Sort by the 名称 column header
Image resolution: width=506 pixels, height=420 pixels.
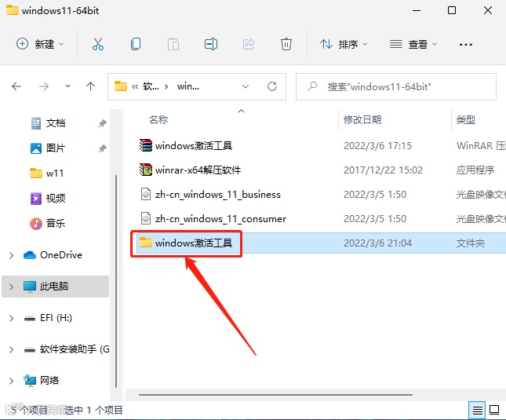(x=158, y=120)
